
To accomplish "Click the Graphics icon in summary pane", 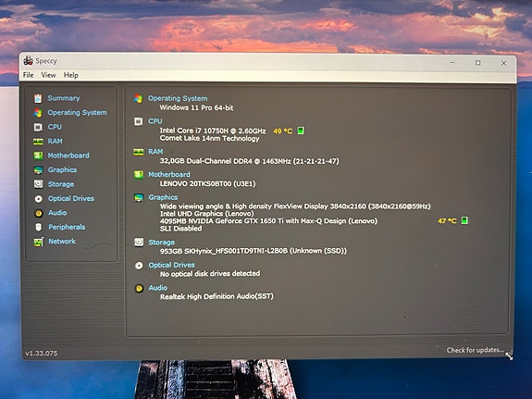I will (139, 197).
